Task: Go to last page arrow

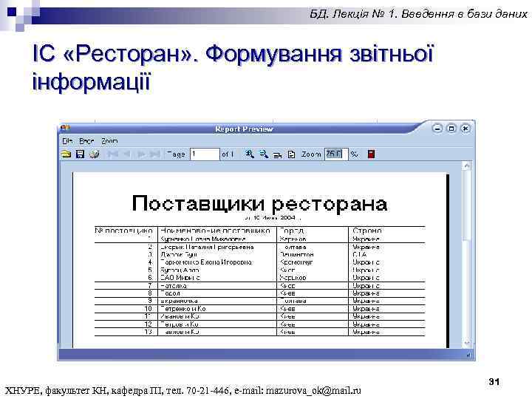Action: click(154, 154)
